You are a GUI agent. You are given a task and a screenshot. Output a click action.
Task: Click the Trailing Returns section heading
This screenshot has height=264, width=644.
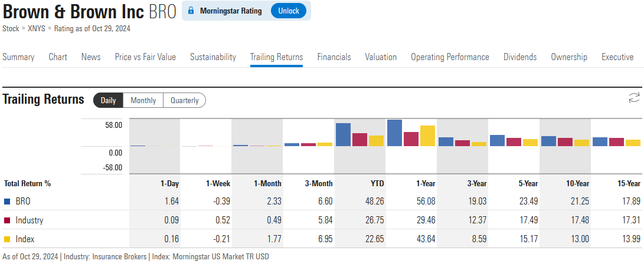pyautogui.click(x=44, y=100)
